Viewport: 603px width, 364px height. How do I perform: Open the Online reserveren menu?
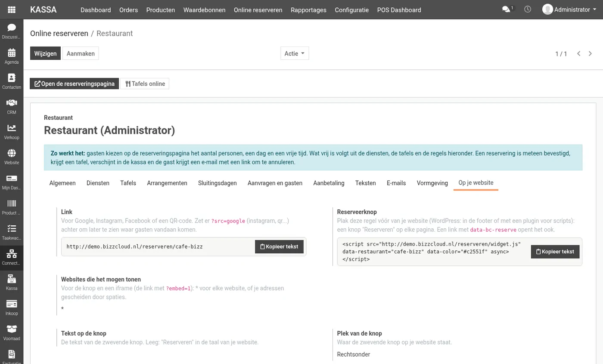click(x=258, y=9)
